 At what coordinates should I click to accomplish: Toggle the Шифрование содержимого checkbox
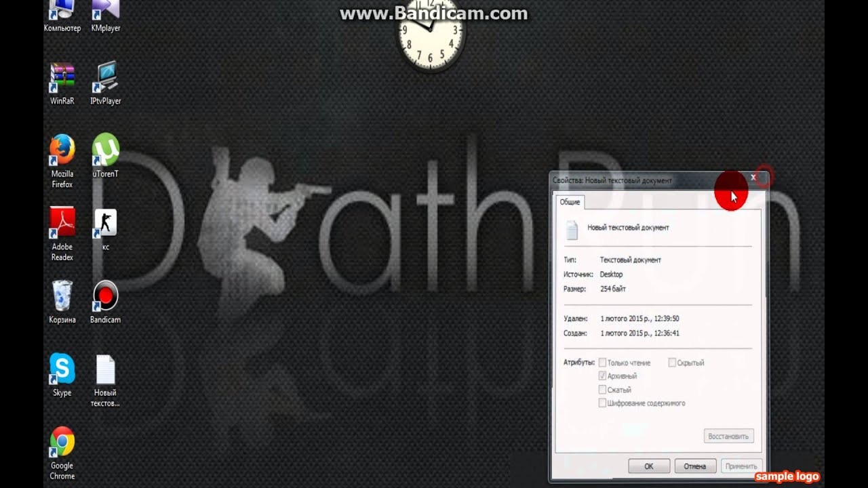[x=602, y=403]
